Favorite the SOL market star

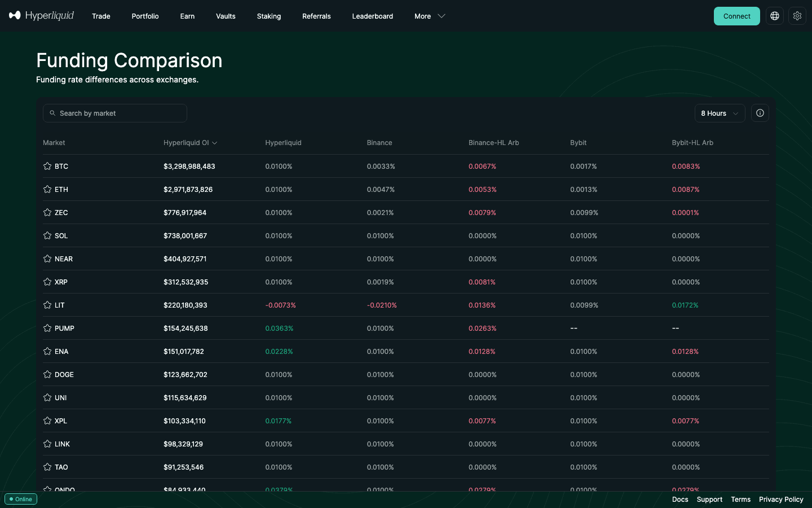[47, 235]
